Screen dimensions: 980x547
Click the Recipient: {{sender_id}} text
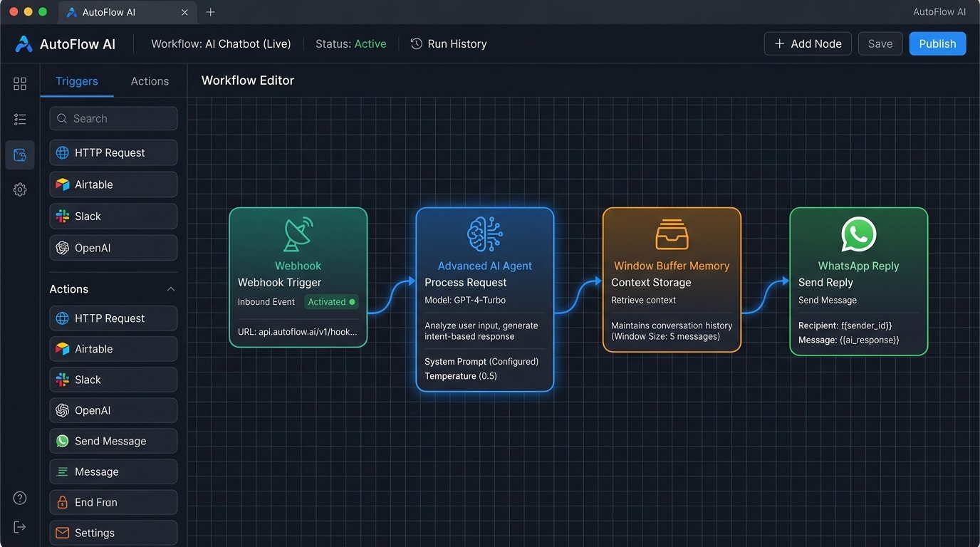coord(845,325)
